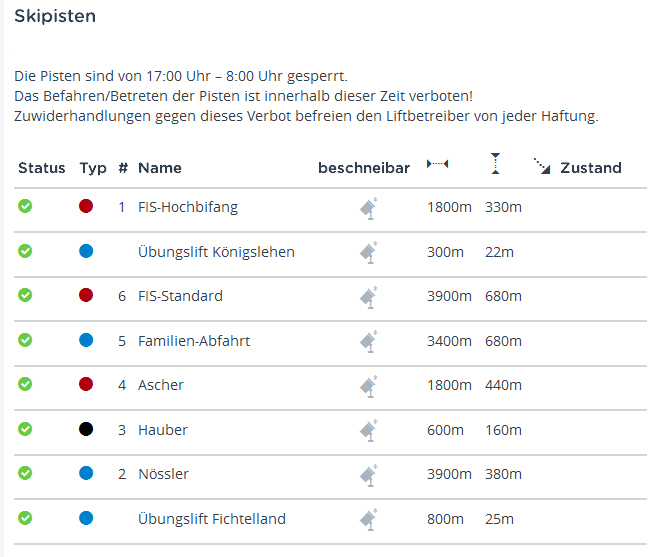This screenshot has width=651, height=557.
Task: Click the vertical drop icon in header
Action: 494,165
